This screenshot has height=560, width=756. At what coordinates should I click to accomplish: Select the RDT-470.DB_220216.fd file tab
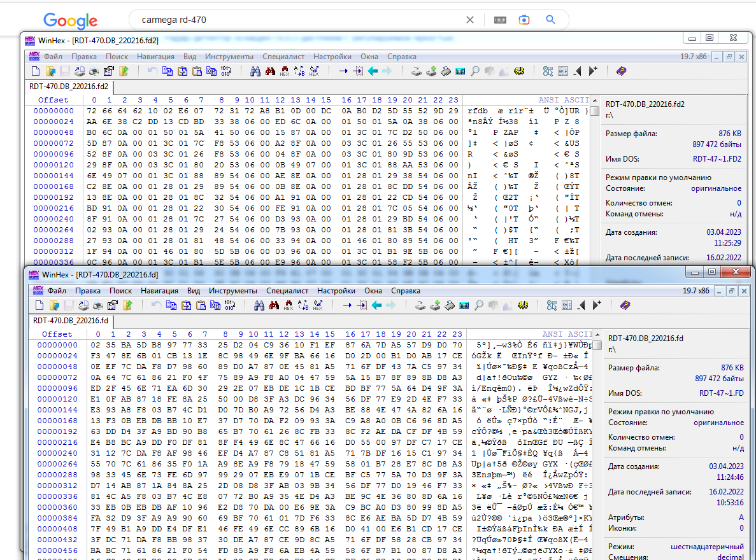pos(71,321)
